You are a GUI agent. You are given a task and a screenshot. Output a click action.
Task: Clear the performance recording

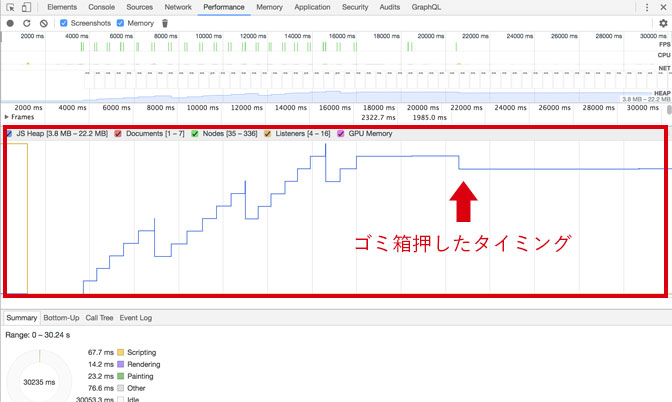coord(44,23)
